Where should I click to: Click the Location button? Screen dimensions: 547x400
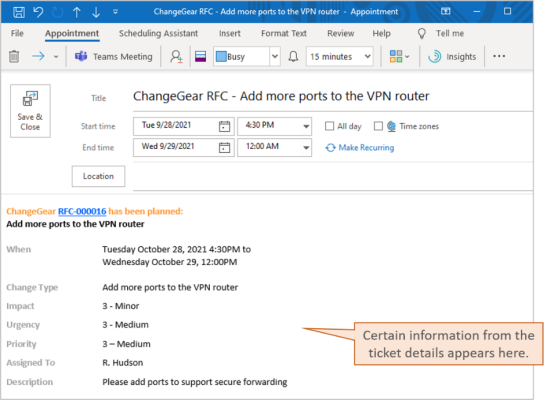(98, 176)
